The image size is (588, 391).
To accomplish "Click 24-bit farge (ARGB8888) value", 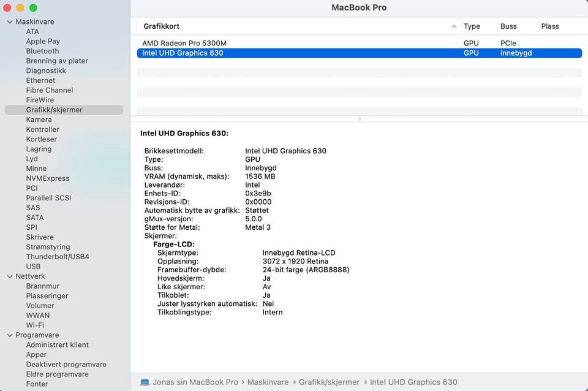I will pyautogui.click(x=306, y=270).
